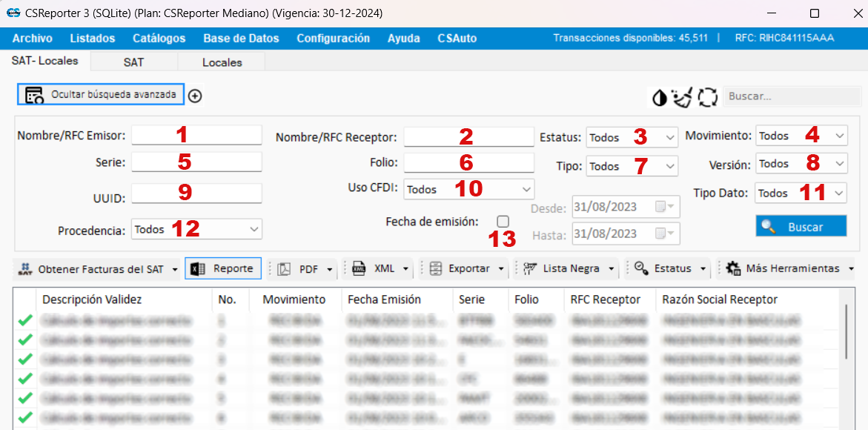868x430 pixels.
Task: Click the SAT icon on Obtener Facturas
Action: (24, 269)
